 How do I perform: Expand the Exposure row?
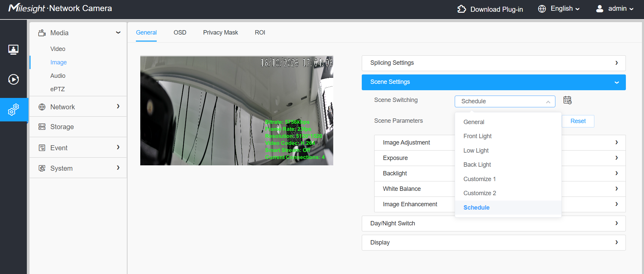pyautogui.click(x=500, y=158)
